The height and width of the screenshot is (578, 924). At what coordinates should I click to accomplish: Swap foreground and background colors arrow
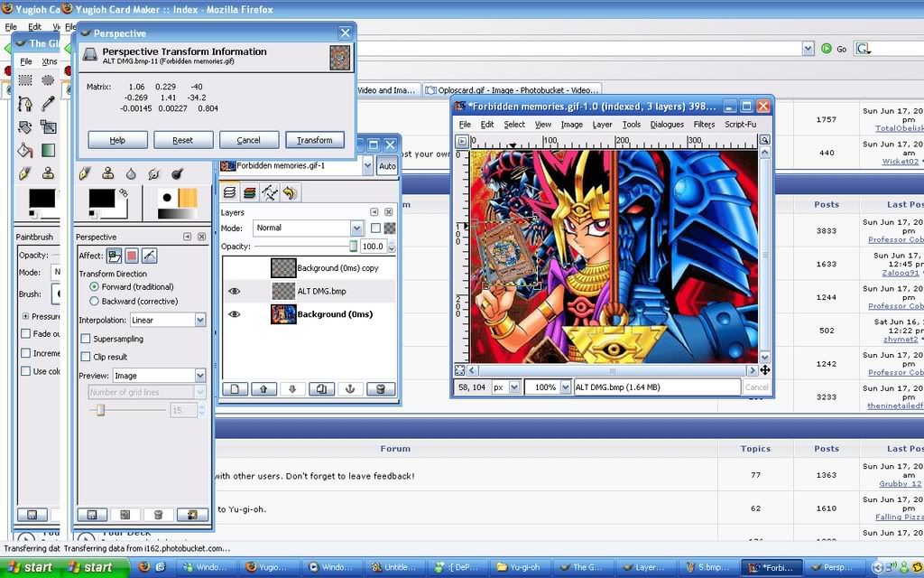pos(123,192)
